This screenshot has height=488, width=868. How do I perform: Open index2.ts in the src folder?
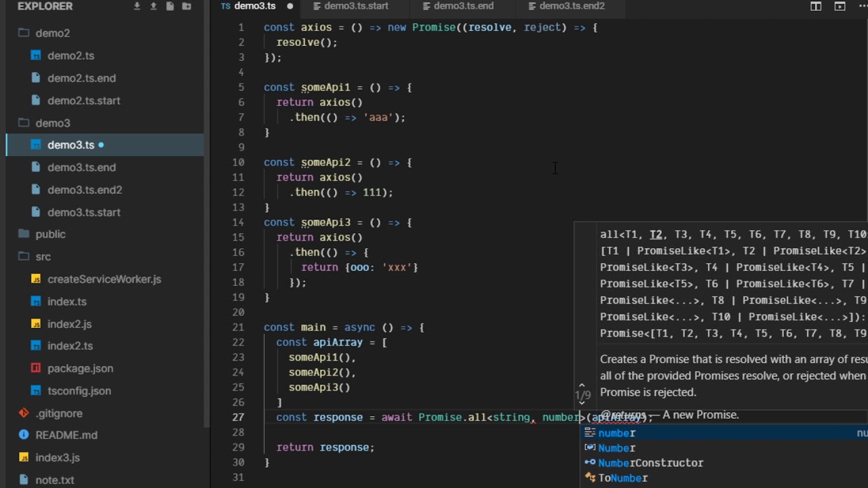(x=70, y=346)
